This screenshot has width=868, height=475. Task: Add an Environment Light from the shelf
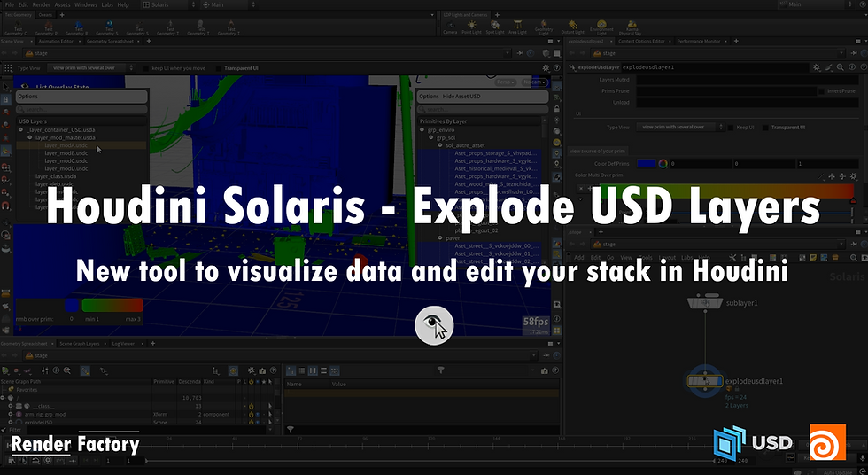click(x=601, y=27)
